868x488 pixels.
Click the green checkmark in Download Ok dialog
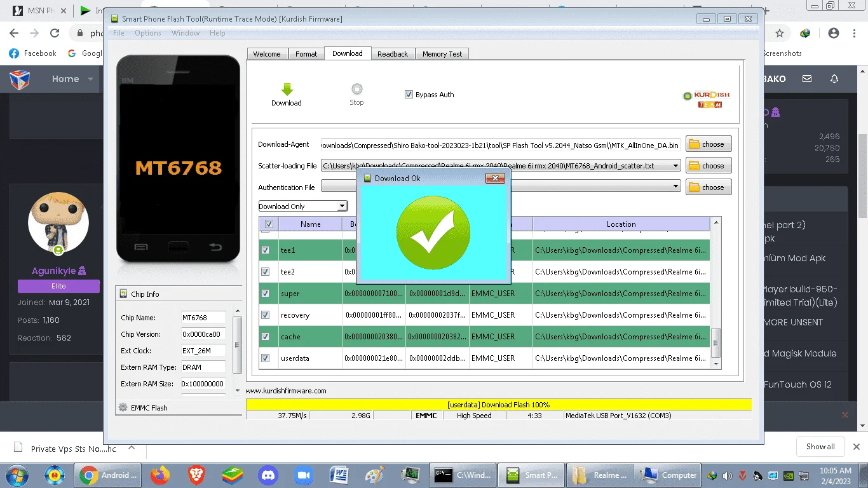433,232
